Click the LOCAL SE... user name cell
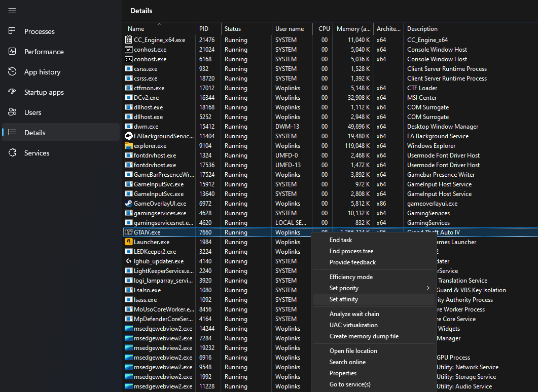This screenshot has height=392, width=538. pyautogui.click(x=291, y=223)
